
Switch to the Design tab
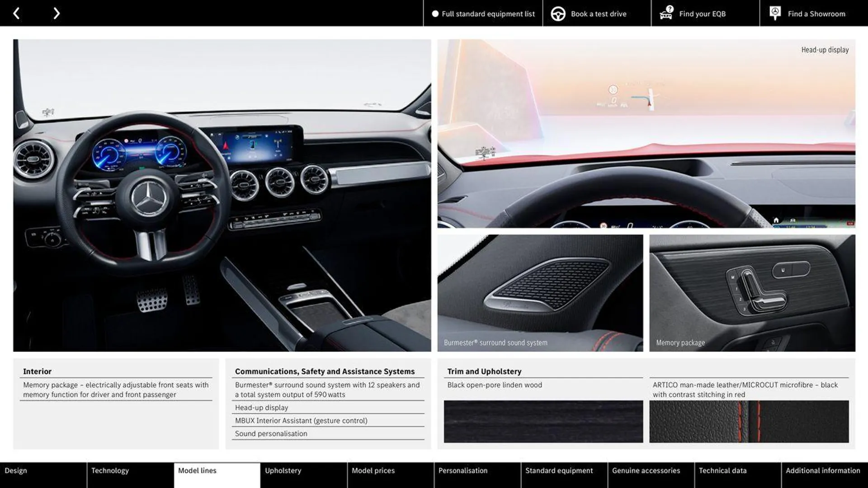click(43, 475)
